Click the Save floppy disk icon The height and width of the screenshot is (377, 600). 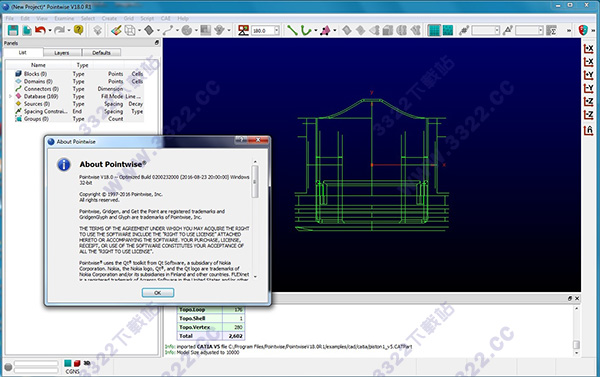(x=13, y=30)
